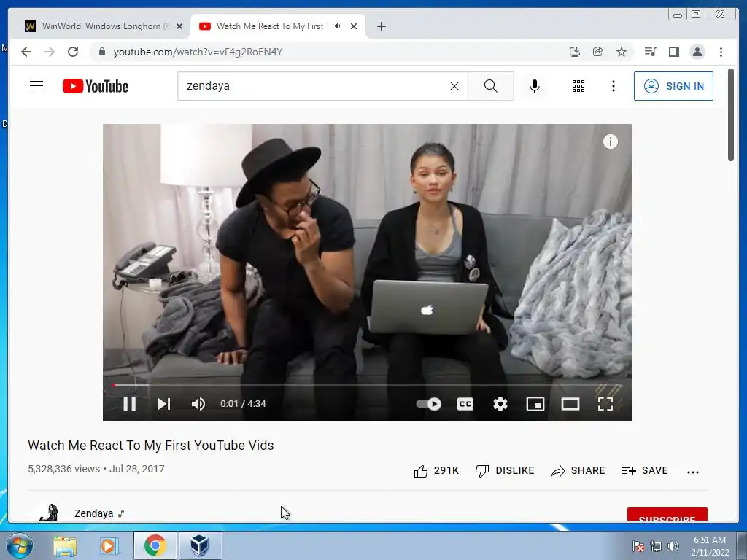Run search with magnifier button
747x560 pixels.
[x=491, y=86]
